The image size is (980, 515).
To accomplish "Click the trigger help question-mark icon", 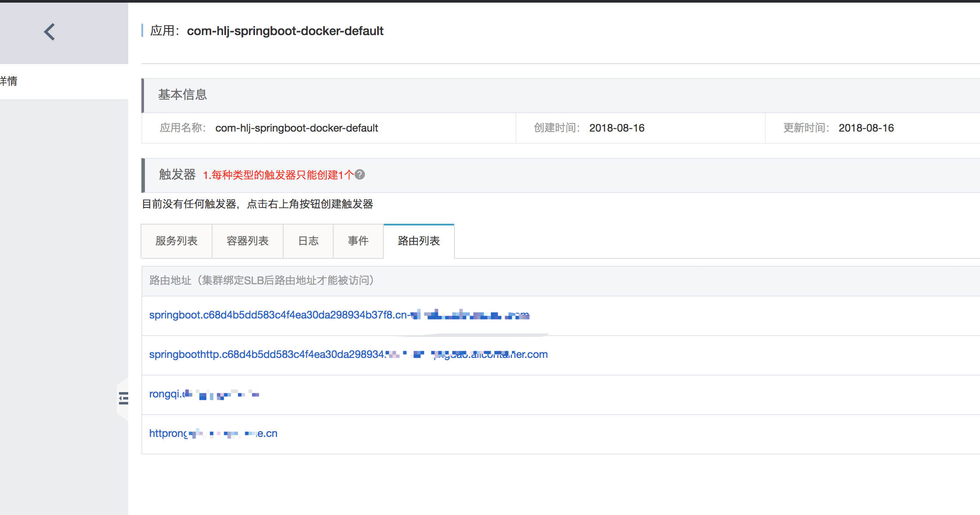I will pos(360,175).
